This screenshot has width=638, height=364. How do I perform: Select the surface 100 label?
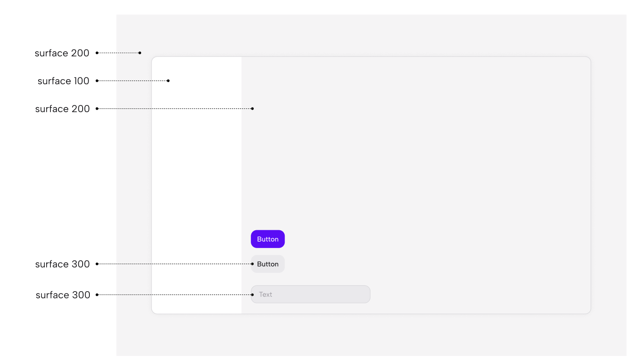[64, 81]
